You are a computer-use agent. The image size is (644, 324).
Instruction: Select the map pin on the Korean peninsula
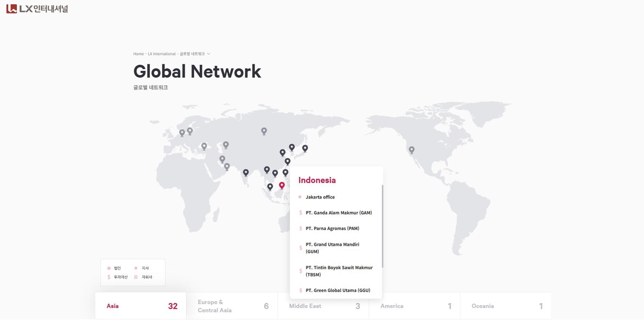point(292,147)
